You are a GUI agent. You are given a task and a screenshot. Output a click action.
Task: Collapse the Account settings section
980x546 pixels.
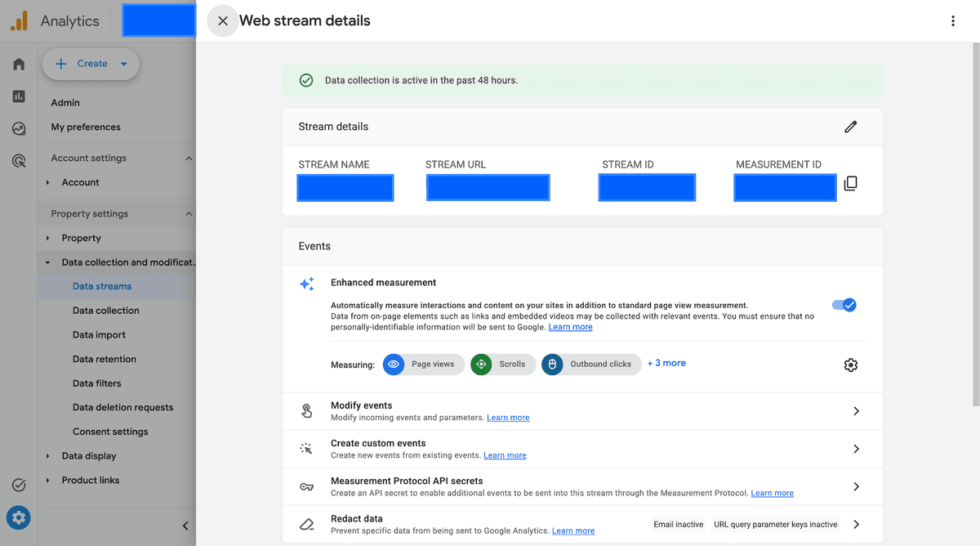point(189,159)
